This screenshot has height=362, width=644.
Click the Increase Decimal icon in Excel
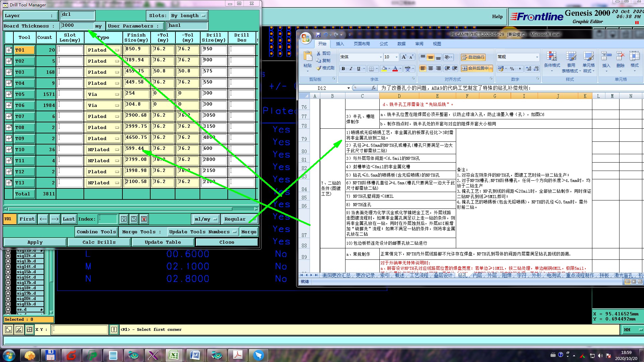[x=529, y=69]
